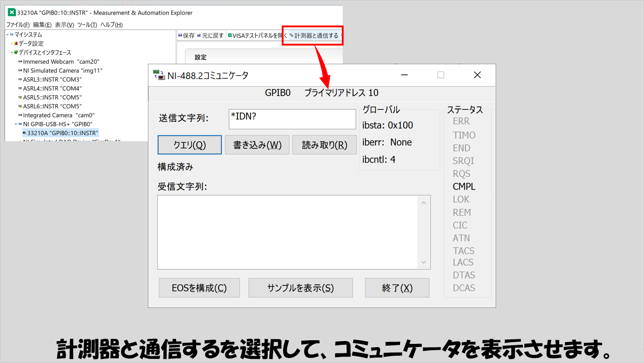The height and width of the screenshot is (363, 644).
Task: Click the EOSを構成(C) button
Action: 199,288
